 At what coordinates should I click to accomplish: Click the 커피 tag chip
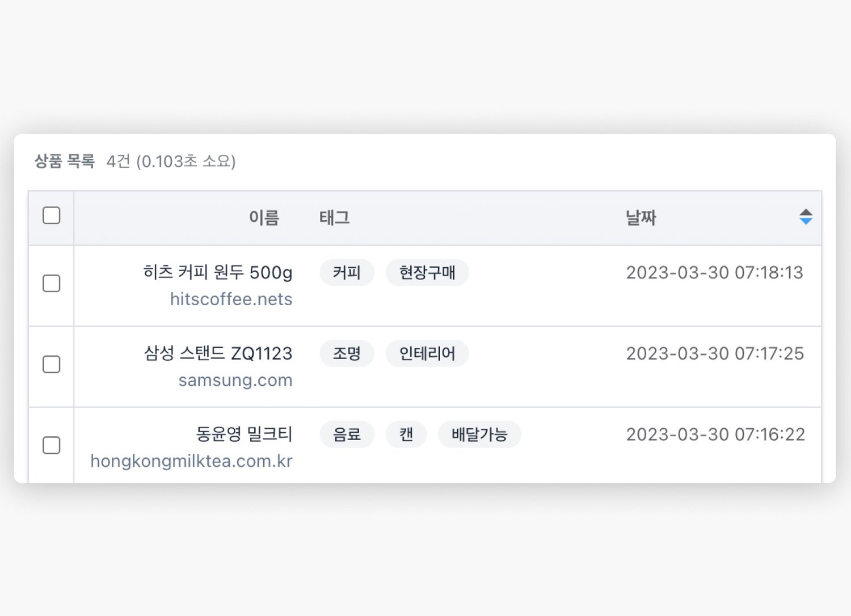(x=347, y=273)
